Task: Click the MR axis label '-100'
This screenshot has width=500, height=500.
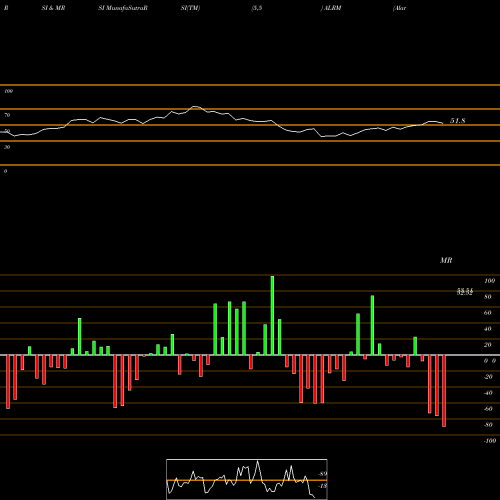Action: pos(490,441)
